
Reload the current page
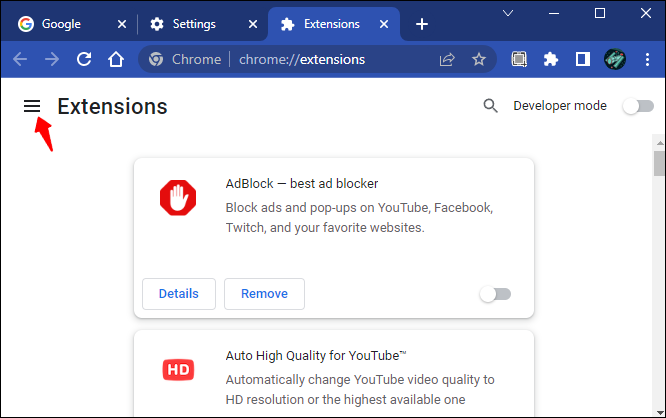84,59
